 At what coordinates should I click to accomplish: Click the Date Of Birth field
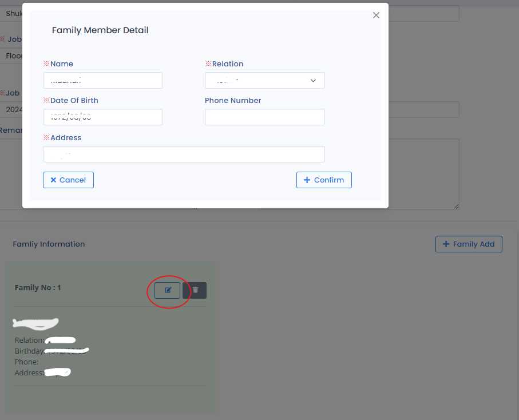point(103,117)
